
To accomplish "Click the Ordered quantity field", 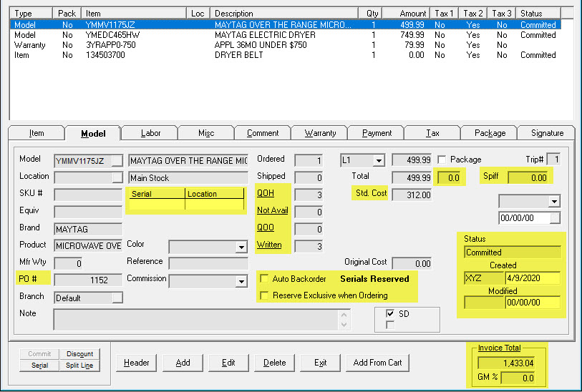I will [309, 160].
